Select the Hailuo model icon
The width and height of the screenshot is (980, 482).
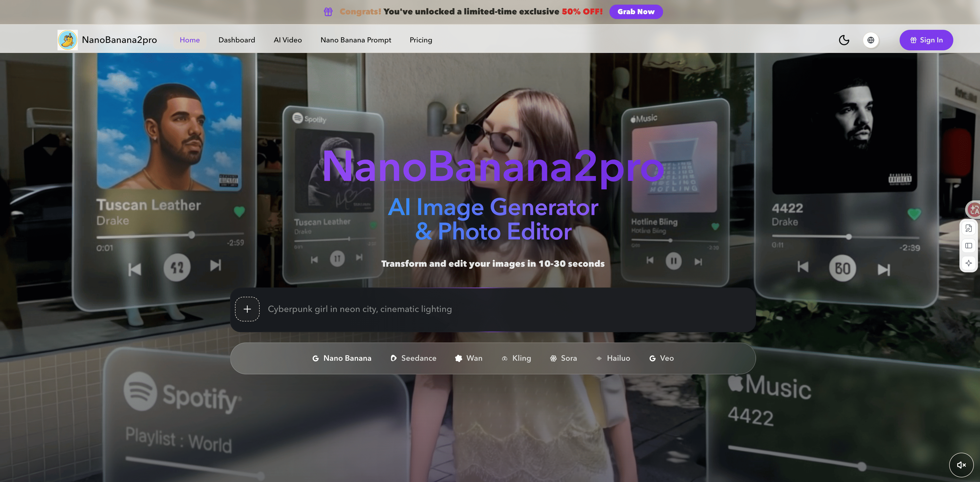[599, 358]
